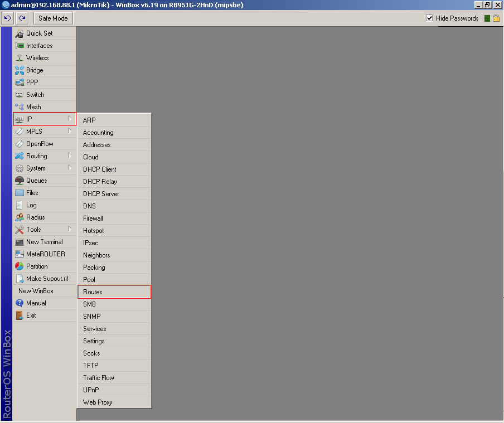Open Web Proxy entry
This screenshot has height=423, width=504.
(114, 402)
